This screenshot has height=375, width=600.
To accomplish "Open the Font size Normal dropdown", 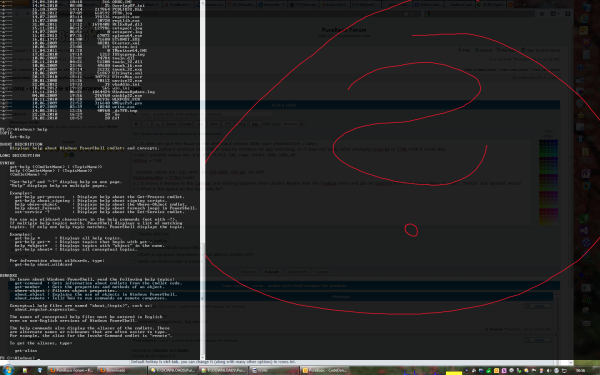I will click(x=293, y=124).
